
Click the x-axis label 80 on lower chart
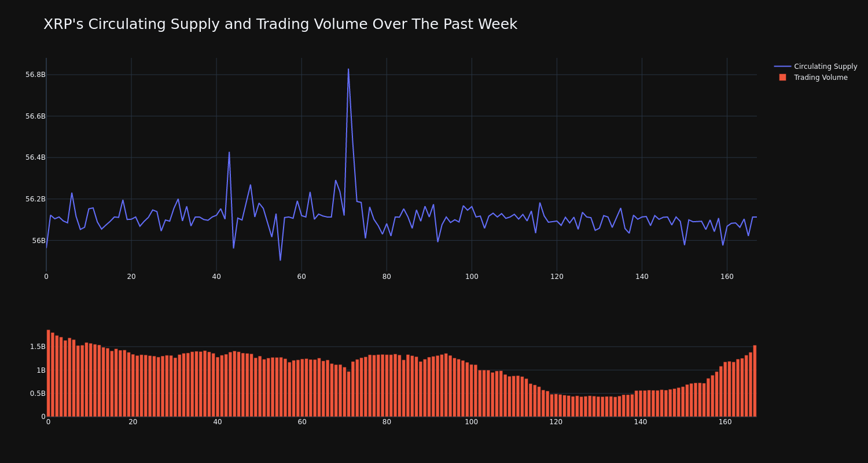(x=387, y=422)
